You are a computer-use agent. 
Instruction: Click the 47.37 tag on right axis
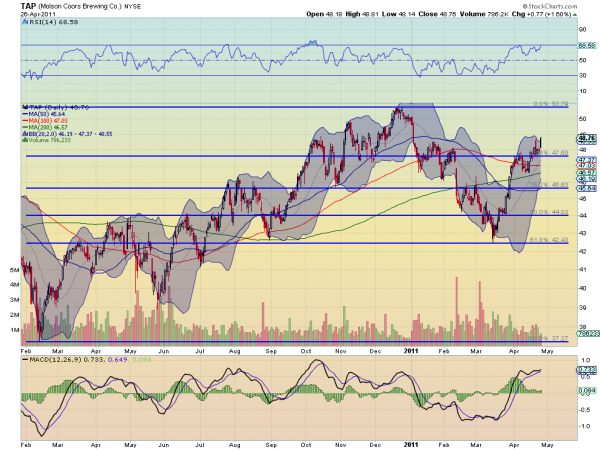coord(587,160)
